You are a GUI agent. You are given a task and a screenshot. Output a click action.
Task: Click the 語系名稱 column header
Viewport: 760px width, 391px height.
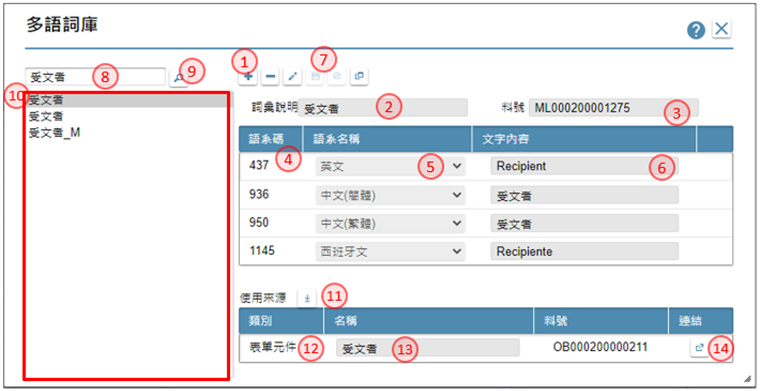pyautogui.click(x=387, y=139)
